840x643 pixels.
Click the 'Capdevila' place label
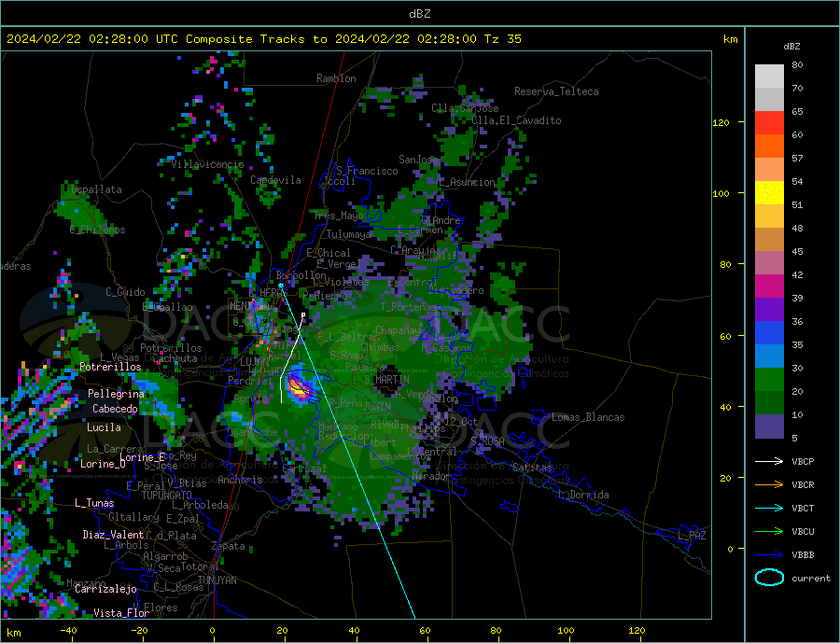click(x=275, y=180)
